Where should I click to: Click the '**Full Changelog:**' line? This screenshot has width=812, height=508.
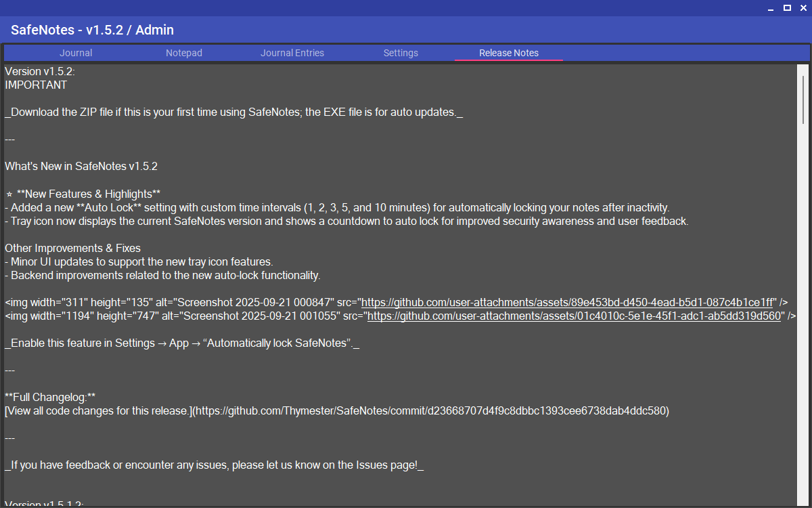[50, 397]
